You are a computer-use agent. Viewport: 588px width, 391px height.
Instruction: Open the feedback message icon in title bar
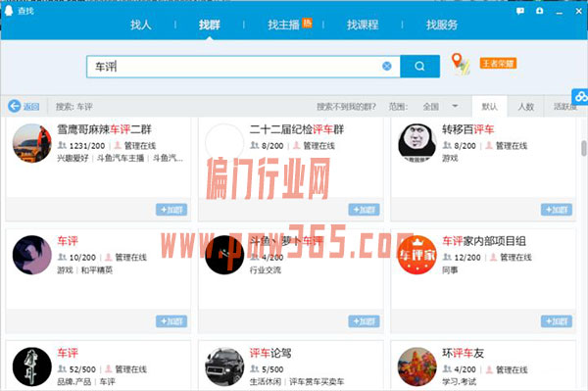(520, 11)
